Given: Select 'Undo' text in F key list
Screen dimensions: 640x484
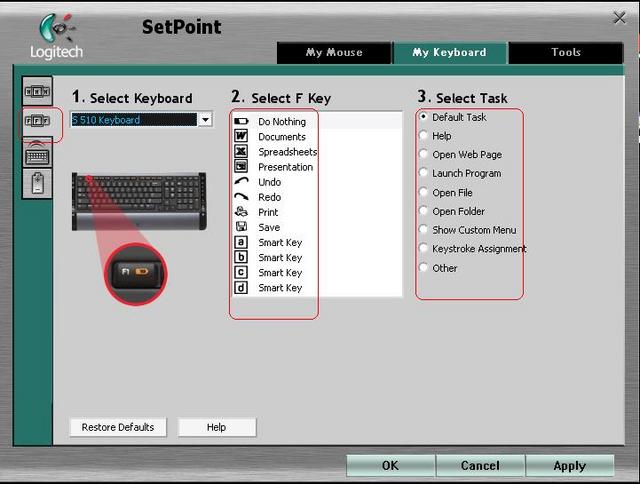Looking at the screenshot, I should (x=270, y=182).
